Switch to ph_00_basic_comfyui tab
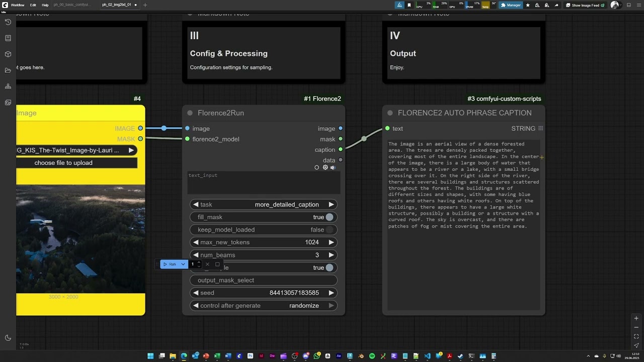This screenshot has height=362, width=644. 72,5
